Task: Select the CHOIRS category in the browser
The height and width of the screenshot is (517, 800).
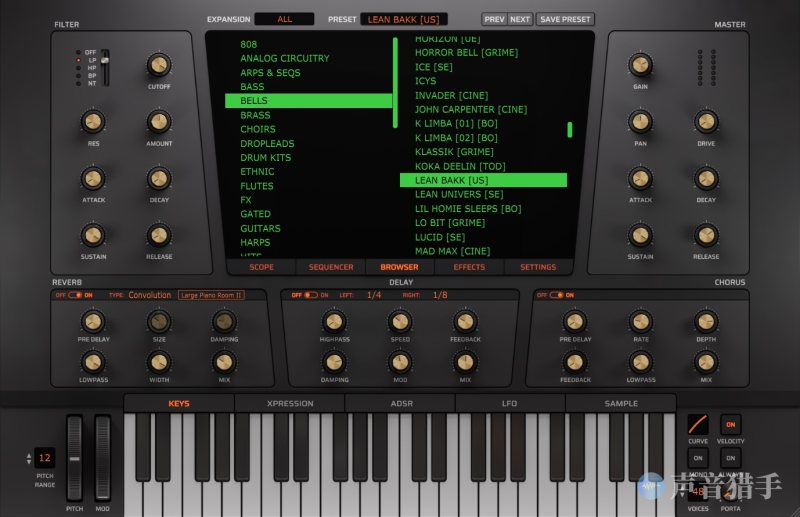Action: tap(258, 129)
